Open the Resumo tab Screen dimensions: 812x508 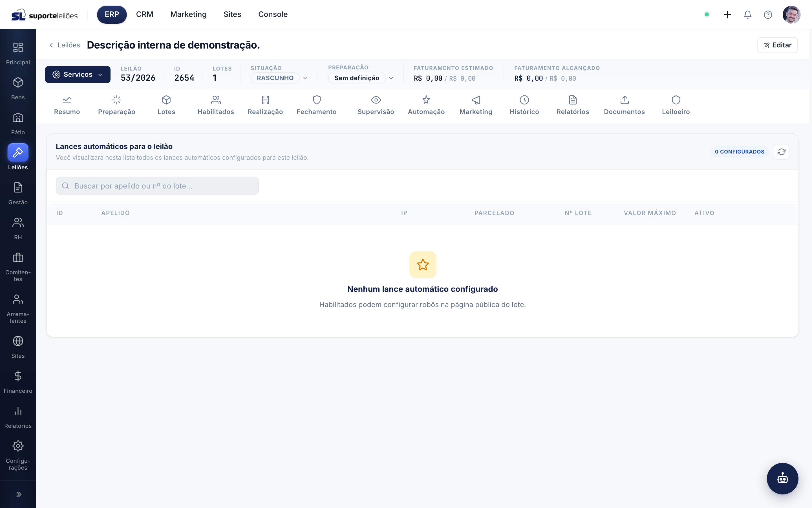click(67, 106)
